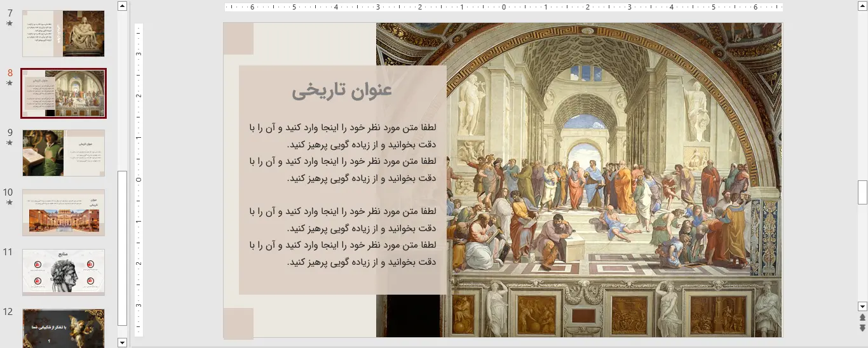Go to next slide using double-down arrow
The width and height of the screenshot is (868, 348).
[x=862, y=328]
